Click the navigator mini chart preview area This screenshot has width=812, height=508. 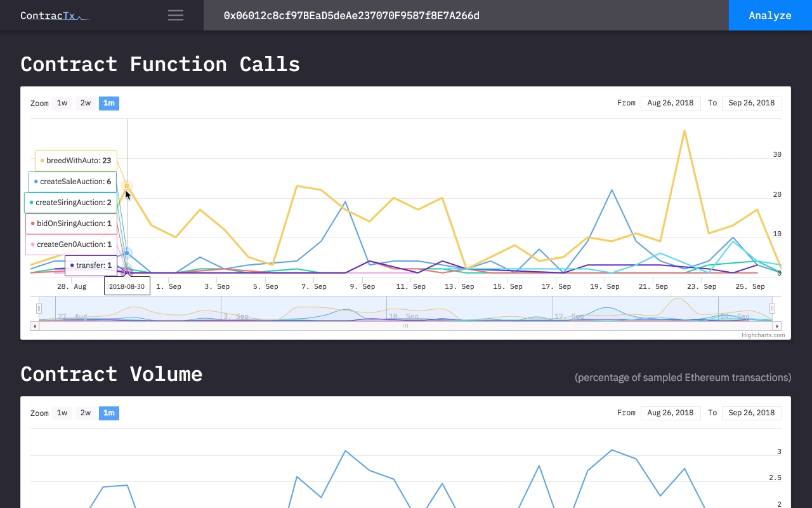click(405, 309)
